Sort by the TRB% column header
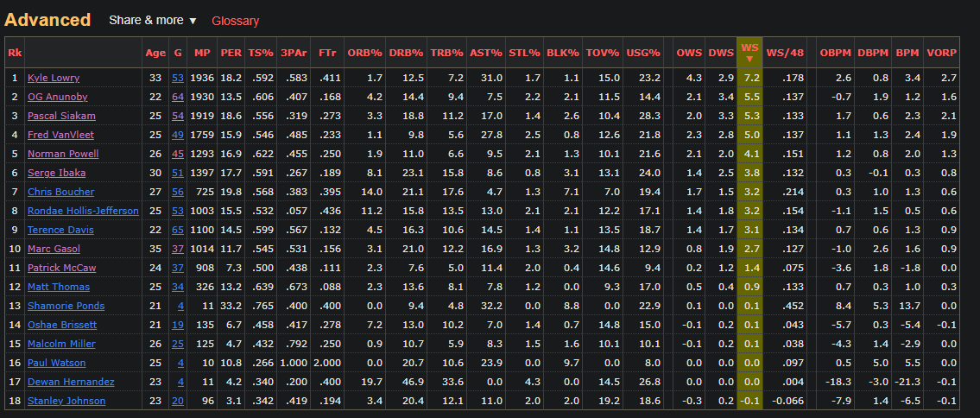The image size is (980, 418). (x=447, y=53)
